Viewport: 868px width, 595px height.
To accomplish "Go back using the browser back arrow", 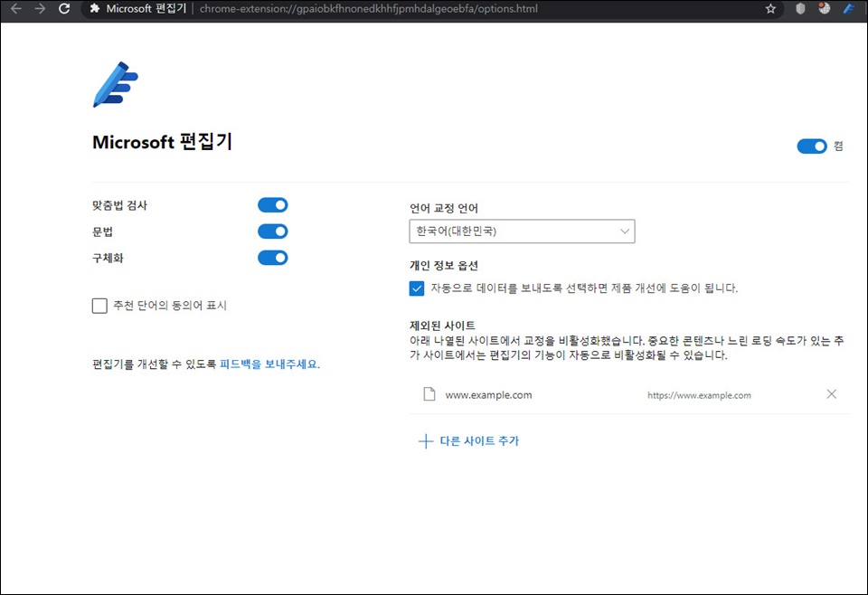I will (x=16, y=9).
